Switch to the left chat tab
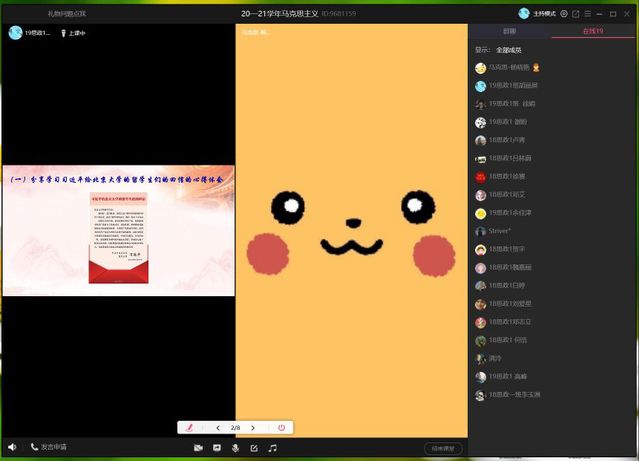639x461 pixels. pos(510,31)
